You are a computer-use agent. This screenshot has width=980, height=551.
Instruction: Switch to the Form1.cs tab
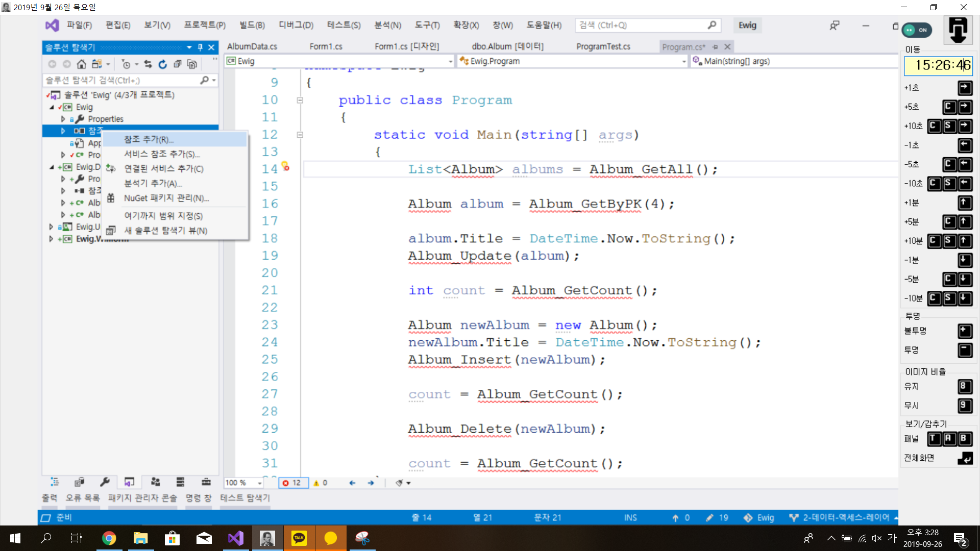pos(326,46)
